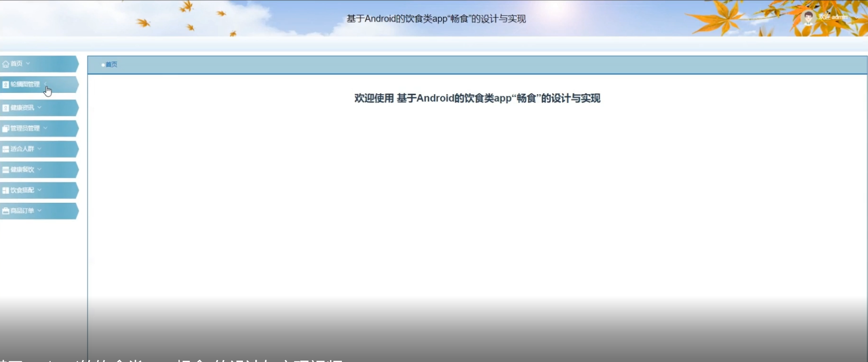Click the icon beside 健康餐饮

point(6,170)
